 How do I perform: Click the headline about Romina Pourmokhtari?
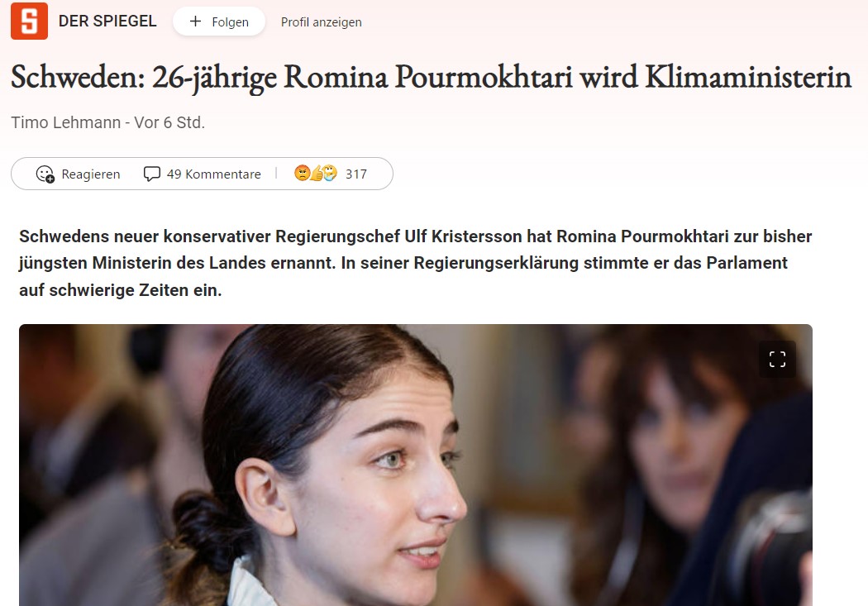click(431, 78)
